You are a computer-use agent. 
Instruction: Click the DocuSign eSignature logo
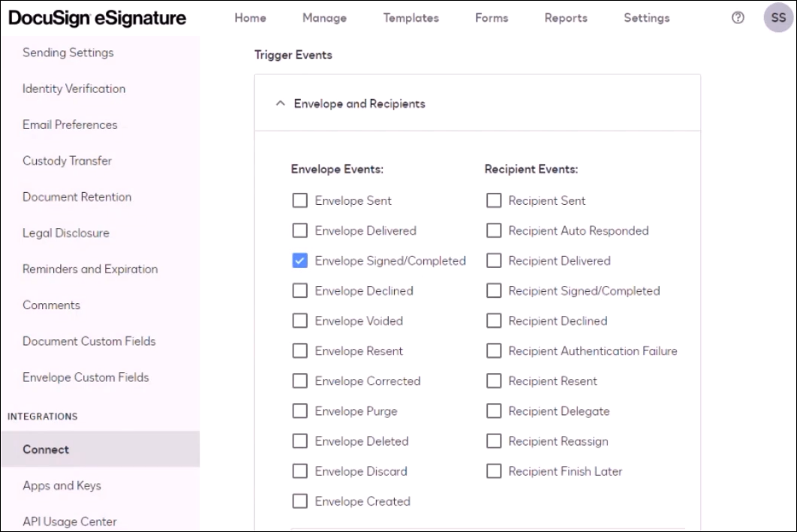pos(98,19)
